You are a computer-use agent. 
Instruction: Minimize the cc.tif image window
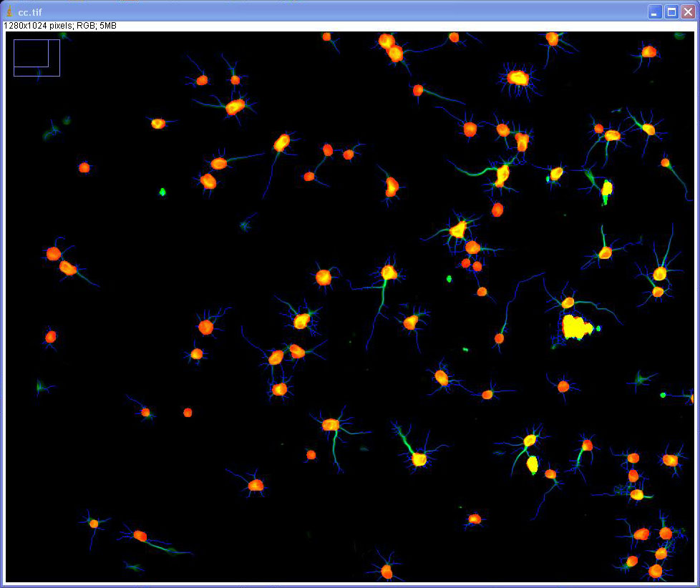click(x=655, y=11)
